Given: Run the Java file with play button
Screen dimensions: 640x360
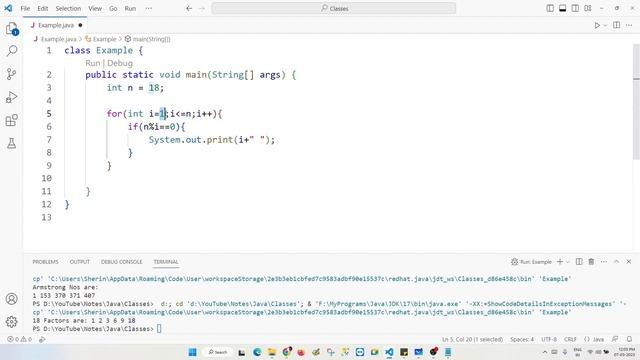Looking at the screenshot, I should [x=597, y=25].
